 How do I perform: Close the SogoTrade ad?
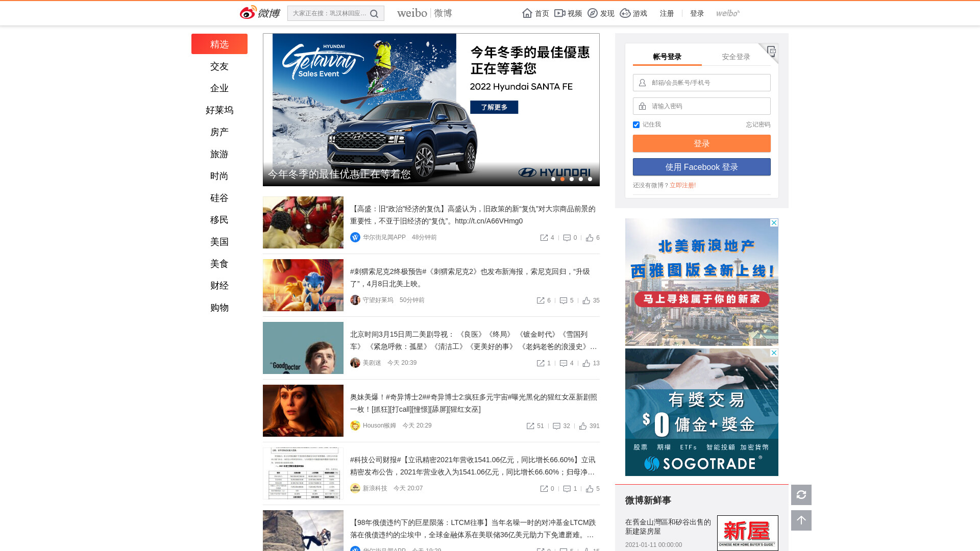click(x=774, y=353)
